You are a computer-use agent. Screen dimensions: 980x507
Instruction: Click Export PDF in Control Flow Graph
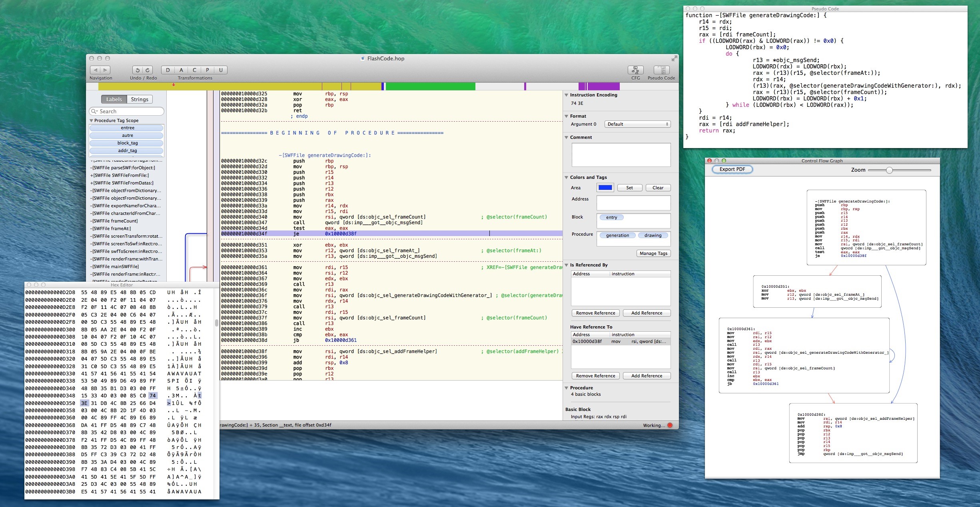click(732, 169)
